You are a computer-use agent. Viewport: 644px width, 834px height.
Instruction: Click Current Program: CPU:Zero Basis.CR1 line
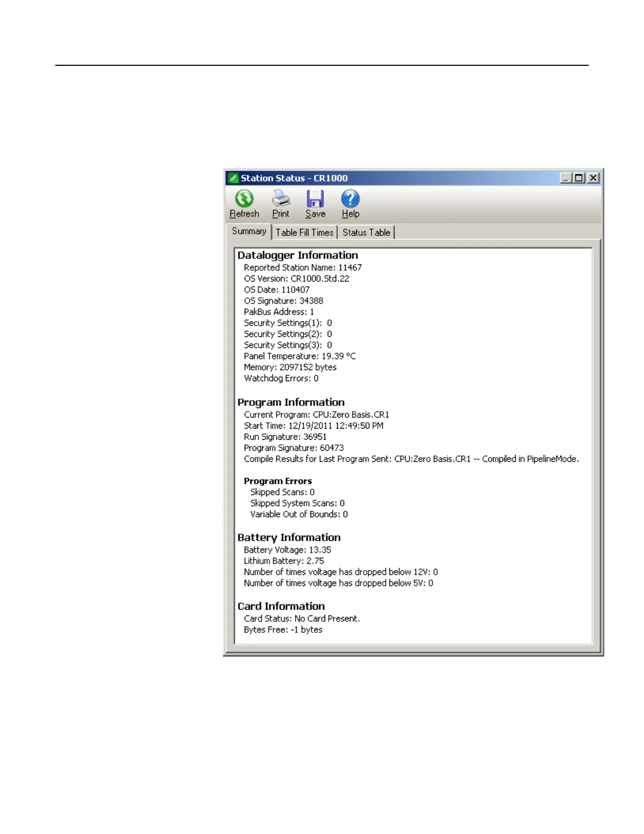(316, 414)
